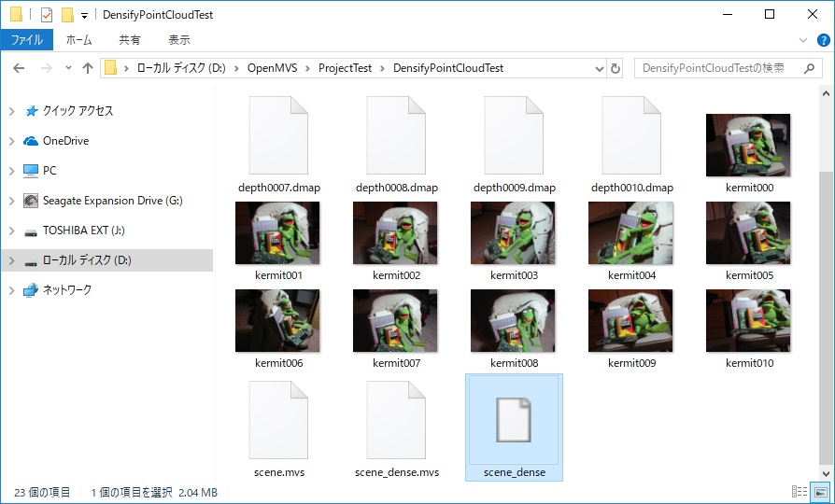Click the highlighted scene_dense file icon

(514, 420)
